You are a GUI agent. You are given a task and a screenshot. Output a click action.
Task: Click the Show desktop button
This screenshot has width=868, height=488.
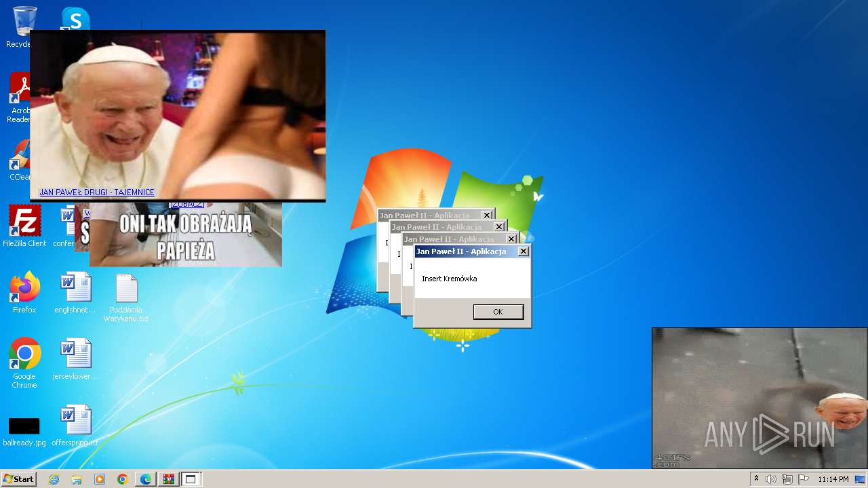tap(860, 479)
